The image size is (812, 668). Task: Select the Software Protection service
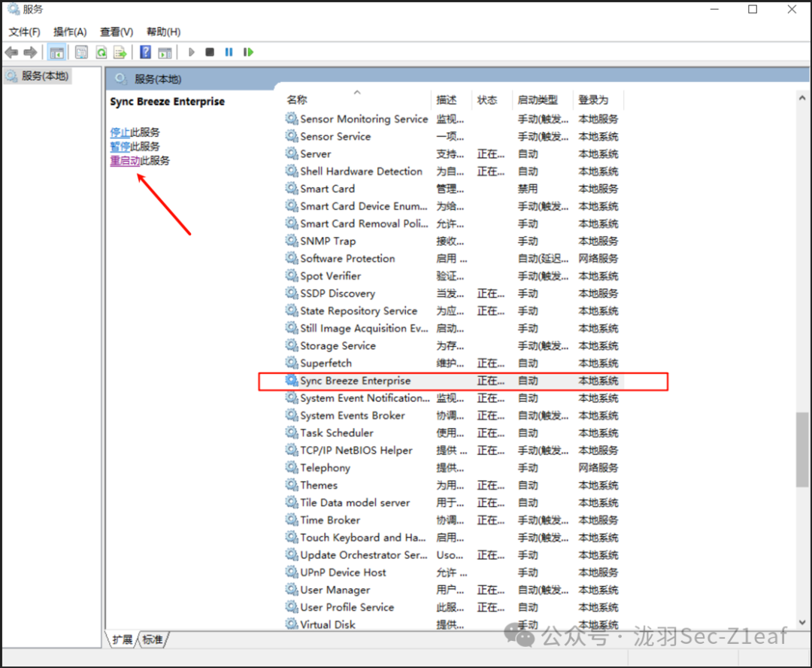[x=453, y=258]
